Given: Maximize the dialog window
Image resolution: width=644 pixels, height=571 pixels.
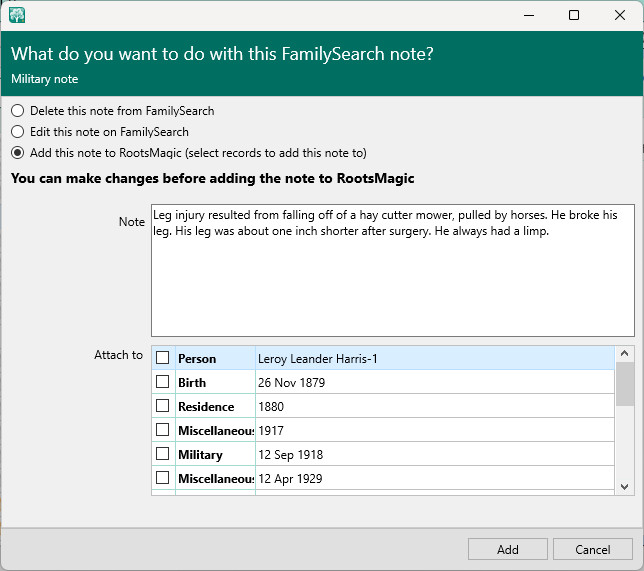Looking at the screenshot, I should (574, 15).
